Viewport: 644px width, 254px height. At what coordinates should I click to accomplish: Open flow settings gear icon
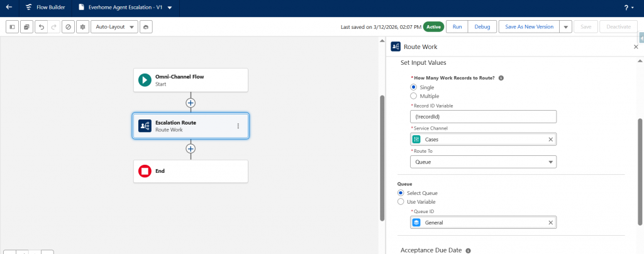(x=82, y=27)
